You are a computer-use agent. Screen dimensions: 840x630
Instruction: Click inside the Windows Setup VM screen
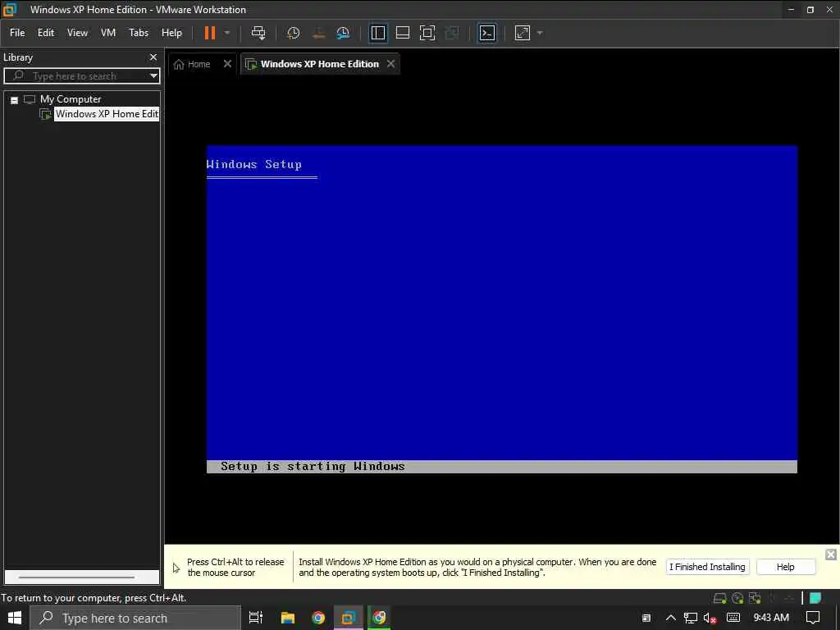[502, 309]
